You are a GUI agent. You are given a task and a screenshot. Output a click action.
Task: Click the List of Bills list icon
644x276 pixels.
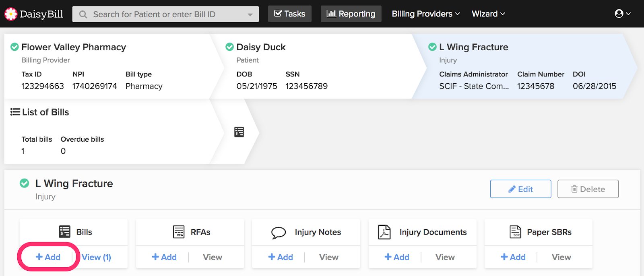15,112
